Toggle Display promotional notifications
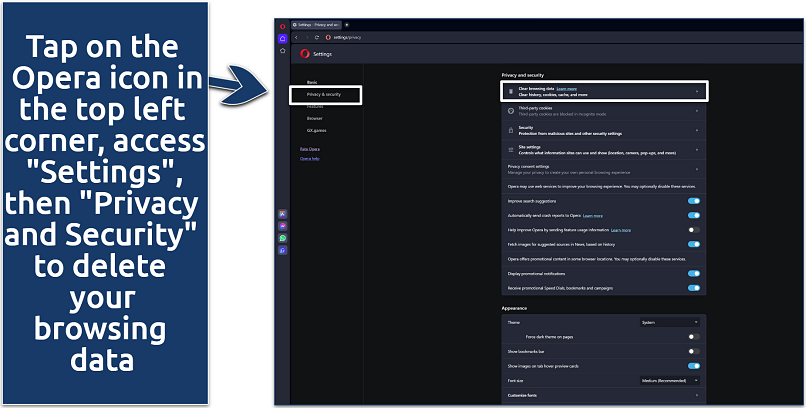The width and height of the screenshot is (806, 408). click(694, 274)
